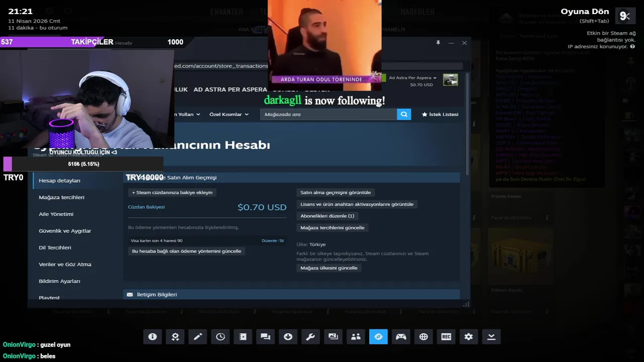Open the game overview info icon
Viewport: 644px width, 362px height.
(x=152, y=337)
